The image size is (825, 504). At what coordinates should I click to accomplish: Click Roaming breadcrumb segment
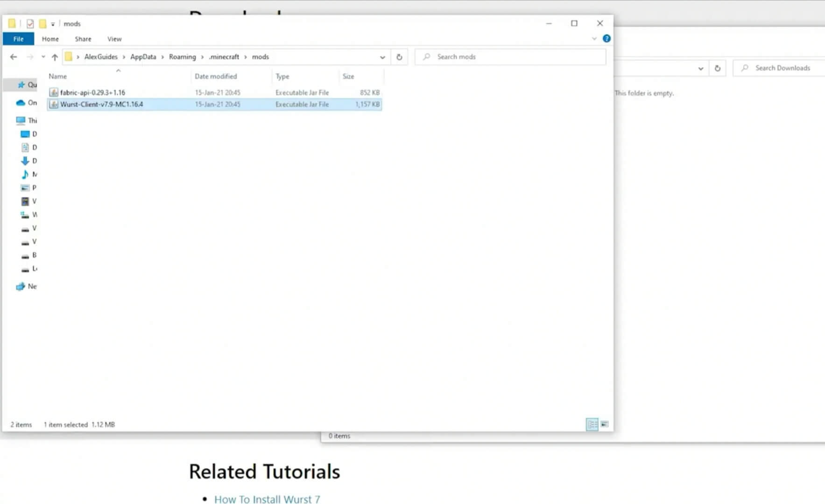183,57
